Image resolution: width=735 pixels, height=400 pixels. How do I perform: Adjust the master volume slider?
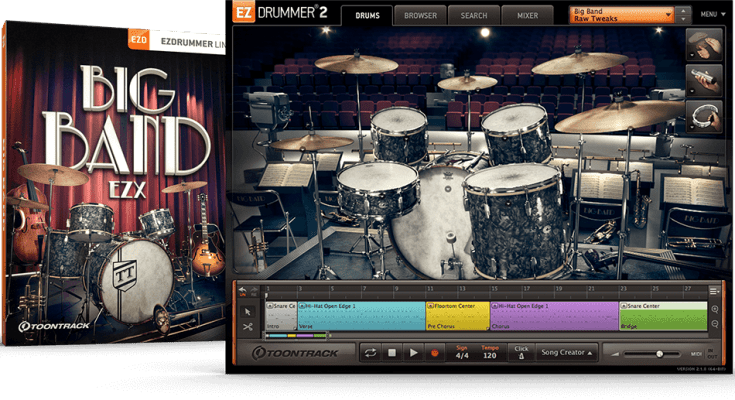tap(660, 353)
